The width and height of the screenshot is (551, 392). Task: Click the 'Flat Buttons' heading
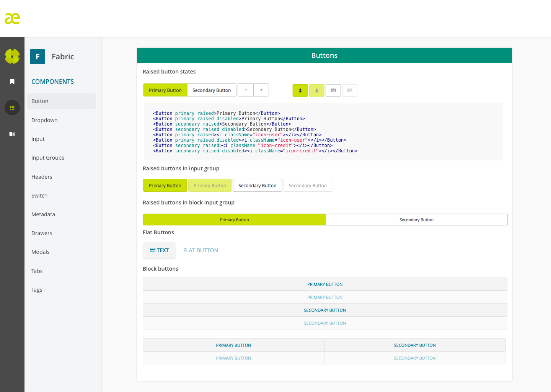158,232
